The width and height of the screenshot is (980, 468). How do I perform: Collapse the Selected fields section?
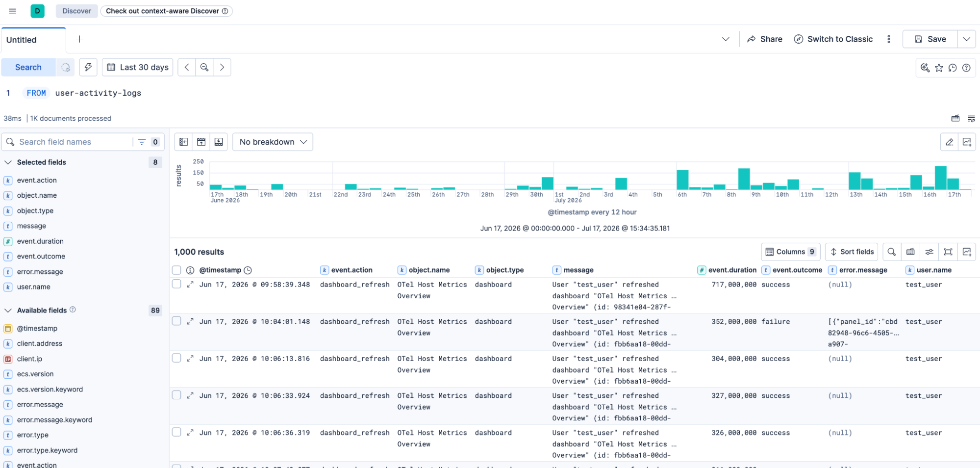click(8, 162)
